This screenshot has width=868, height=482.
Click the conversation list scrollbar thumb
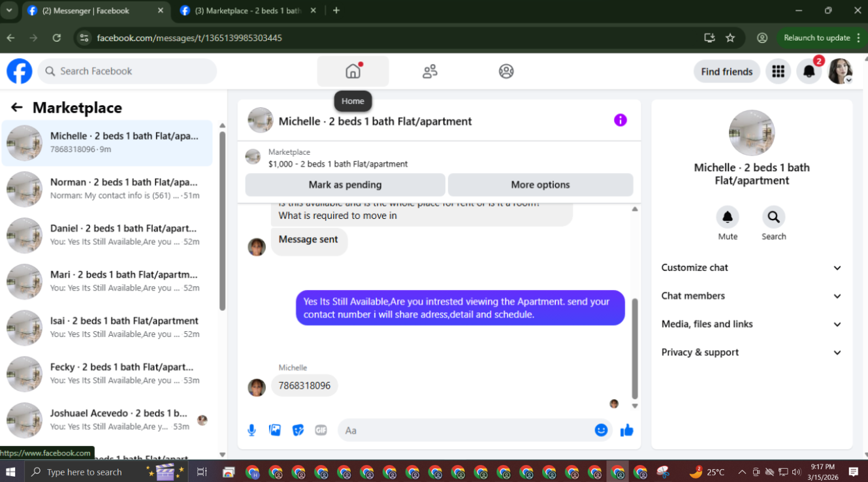coord(222,221)
